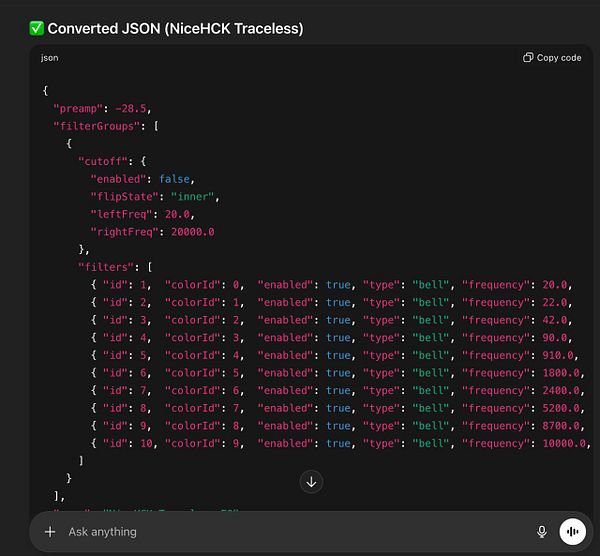The width and height of the screenshot is (600, 556).
Task: Click the "filters" key line
Action: click(x=115, y=267)
